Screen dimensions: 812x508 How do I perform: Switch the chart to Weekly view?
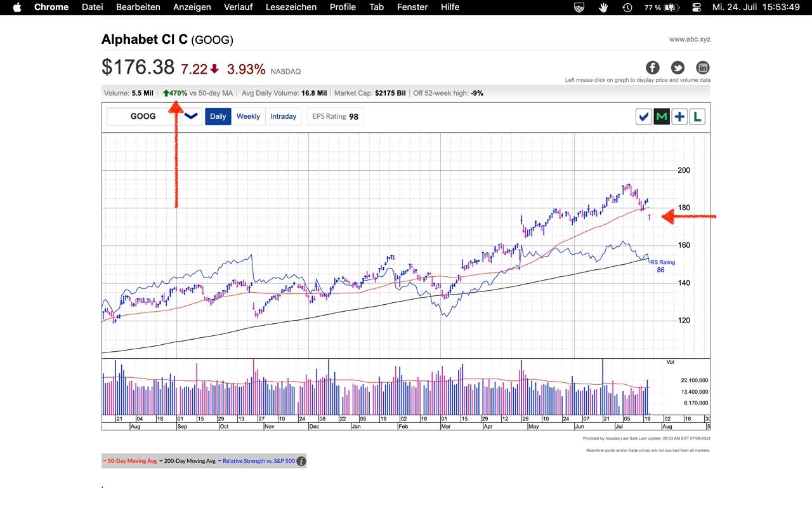point(248,116)
